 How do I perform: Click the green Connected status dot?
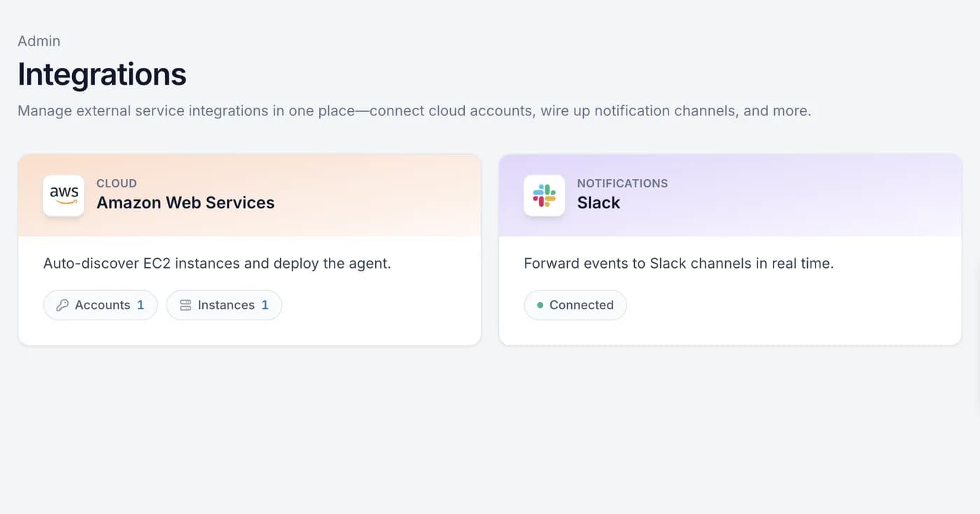click(540, 306)
